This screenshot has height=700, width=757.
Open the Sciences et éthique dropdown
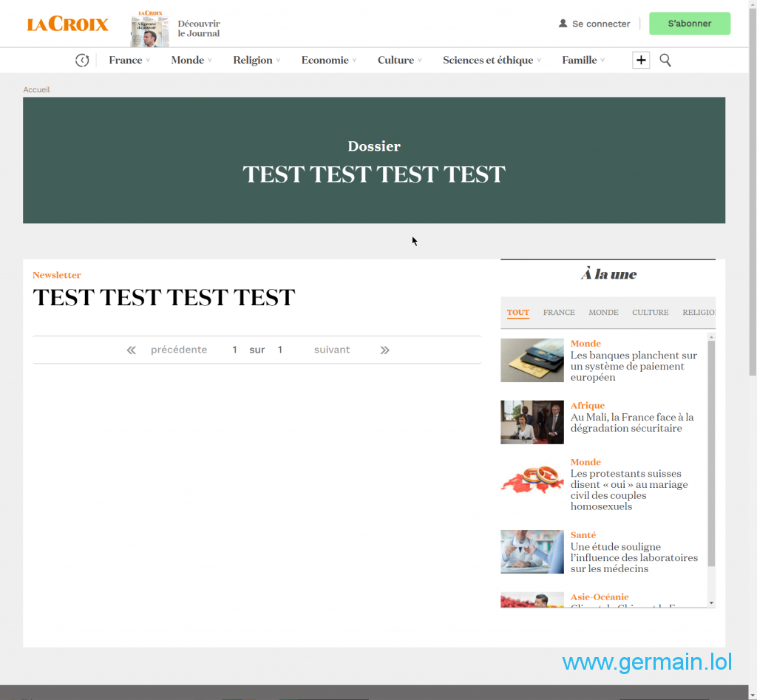pos(492,61)
